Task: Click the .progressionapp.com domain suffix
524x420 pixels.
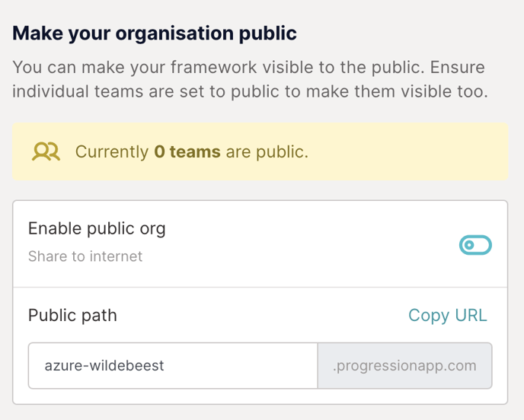Action: (x=404, y=366)
